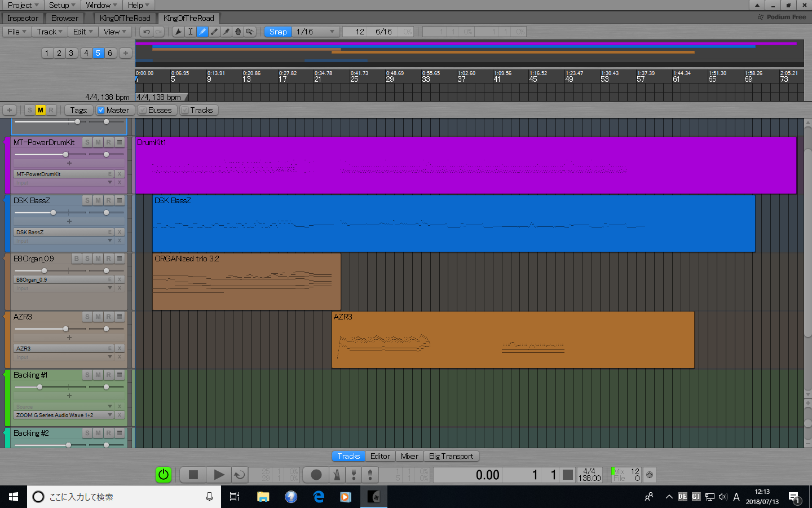Open the Big Transport view
Image resolution: width=812 pixels, height=508 pixels.
click(x=451, y=456)
